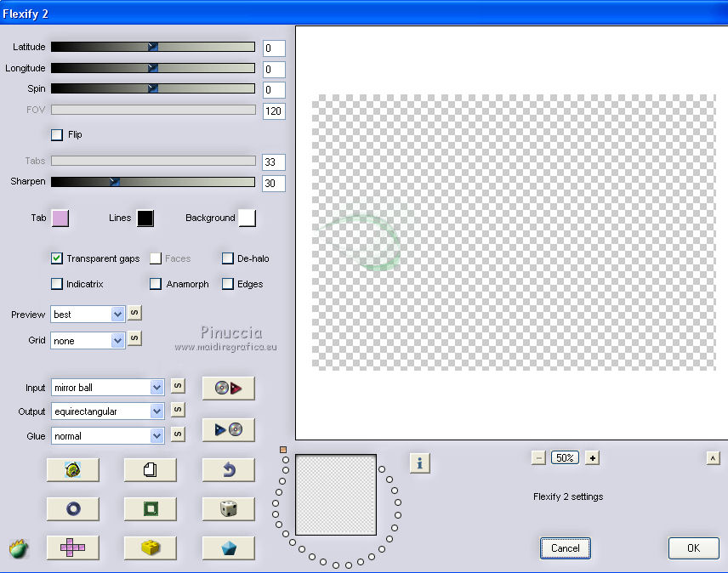Pick the Background color swatch
The width and height of the screenshot is (728, 573).
point(247,218)
